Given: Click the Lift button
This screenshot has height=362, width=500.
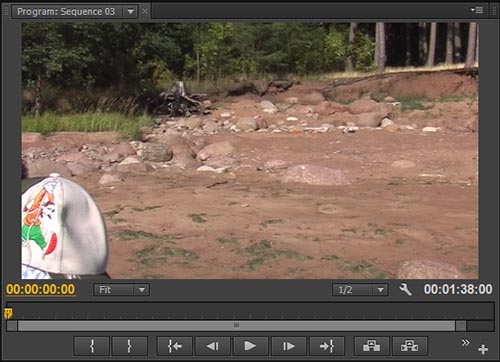Looking at the screenshot, I should tap(372, 346).
